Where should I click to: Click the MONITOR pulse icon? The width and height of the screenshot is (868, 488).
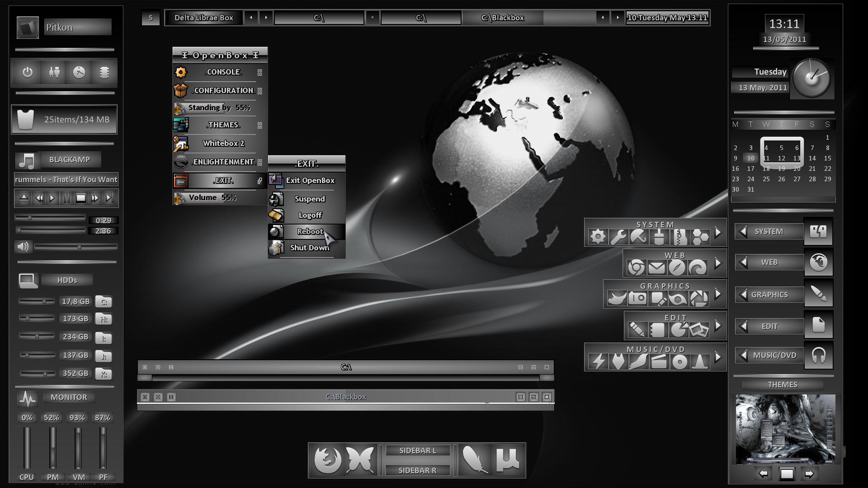(28, 398)
